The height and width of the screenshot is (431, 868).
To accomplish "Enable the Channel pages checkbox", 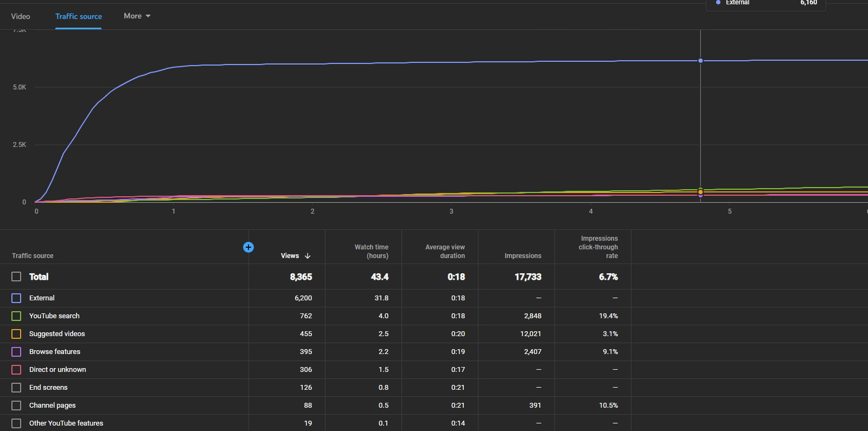I will point(16,406).
